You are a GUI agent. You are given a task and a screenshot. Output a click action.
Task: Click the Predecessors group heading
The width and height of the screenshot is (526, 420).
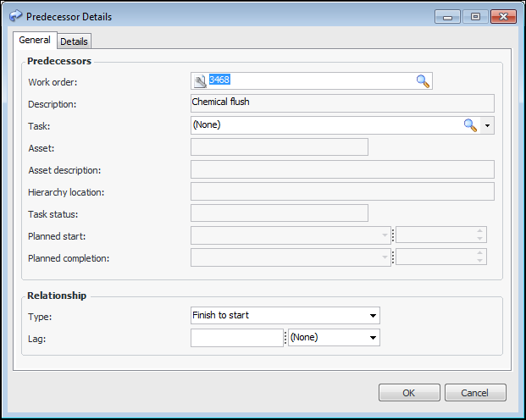tap(59, 61)
